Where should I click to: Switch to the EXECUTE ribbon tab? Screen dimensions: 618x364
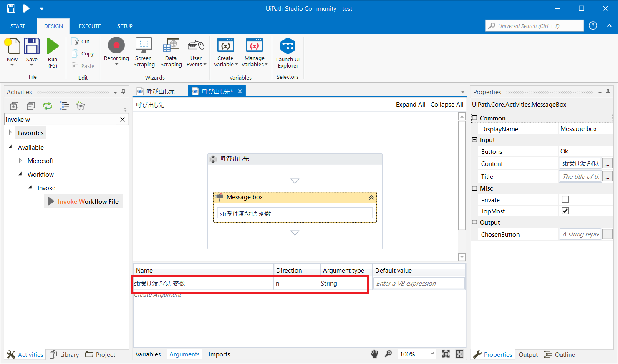click(x=90, y=26)
